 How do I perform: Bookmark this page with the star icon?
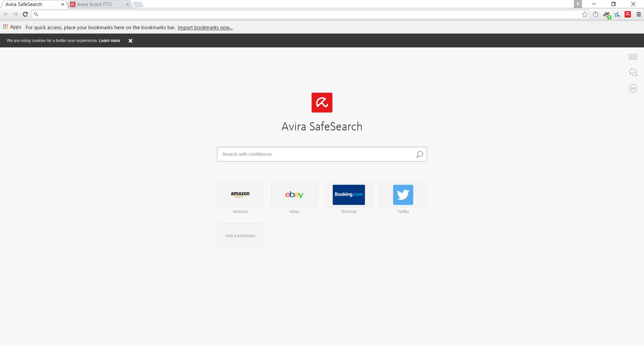click(585, 14)
